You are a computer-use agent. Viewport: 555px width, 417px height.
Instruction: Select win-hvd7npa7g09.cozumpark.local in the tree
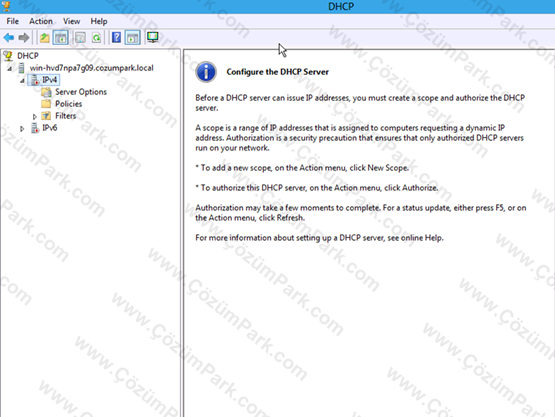(91, 68)
